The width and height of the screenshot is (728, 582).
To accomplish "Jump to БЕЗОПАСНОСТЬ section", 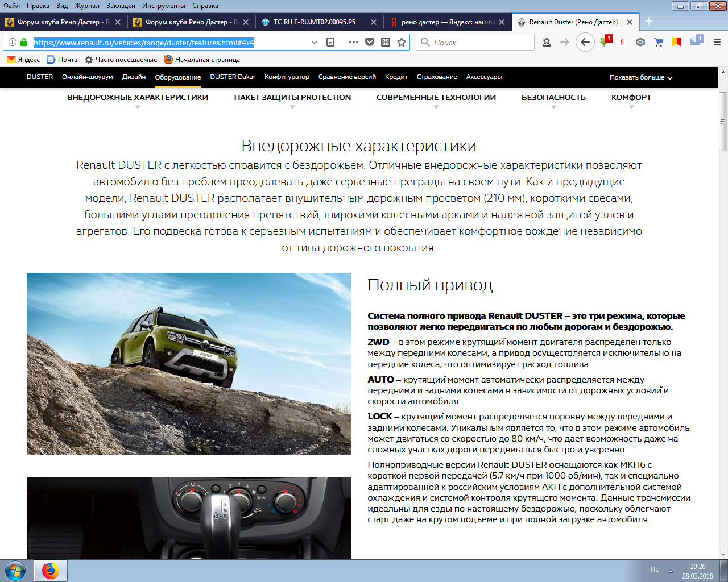I will 553,98.
